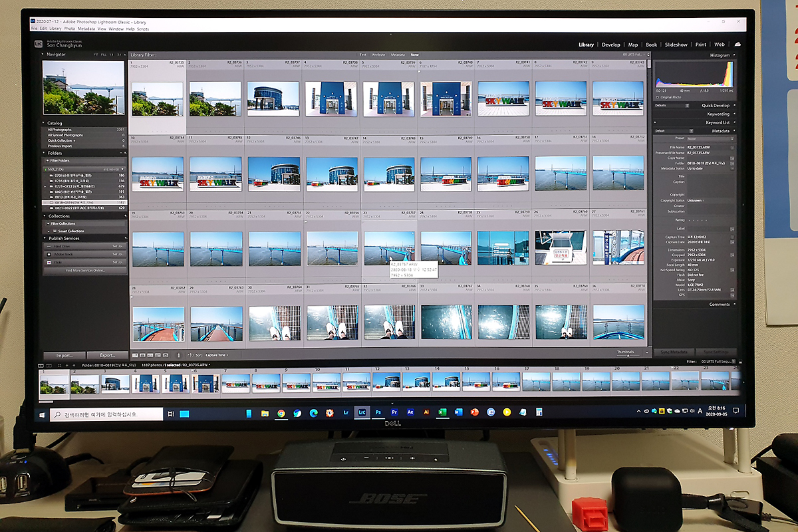Image resolution: width=798 pixels, height=532 pixels.
Task: Open After Effects from the taskbar
Action: 410,413
